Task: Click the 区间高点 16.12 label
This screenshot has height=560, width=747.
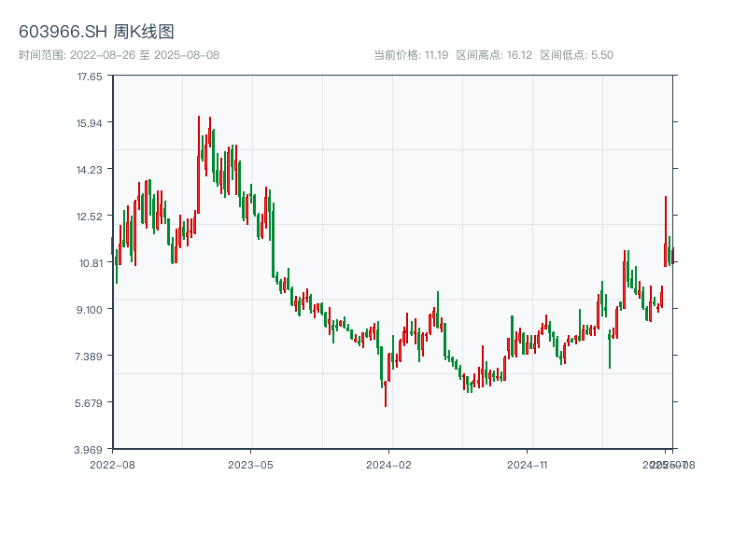Action: (x=494, y=55)
